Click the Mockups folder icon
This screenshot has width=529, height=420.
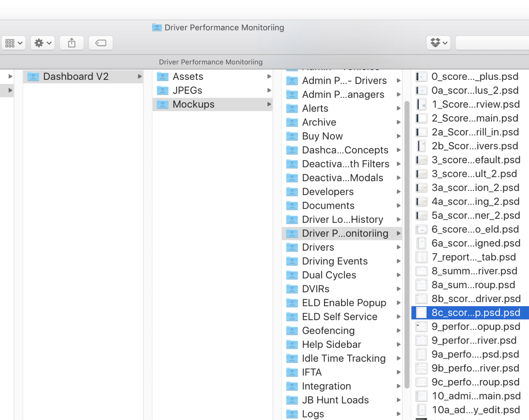[163, 104]
